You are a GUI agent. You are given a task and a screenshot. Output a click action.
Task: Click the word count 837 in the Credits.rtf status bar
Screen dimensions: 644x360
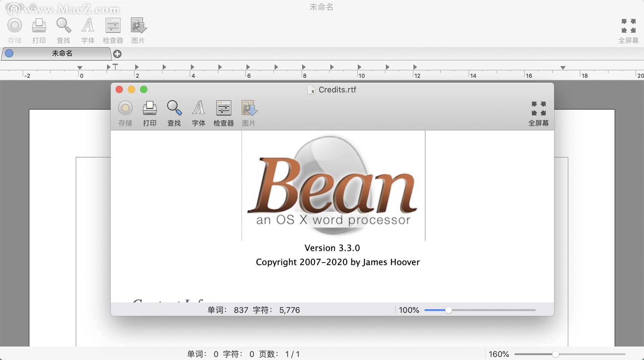click(241, 310)
